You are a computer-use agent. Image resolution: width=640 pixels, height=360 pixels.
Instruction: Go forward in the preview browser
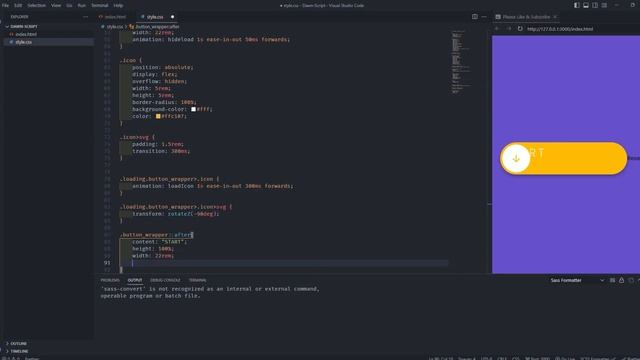pos(509,29)
